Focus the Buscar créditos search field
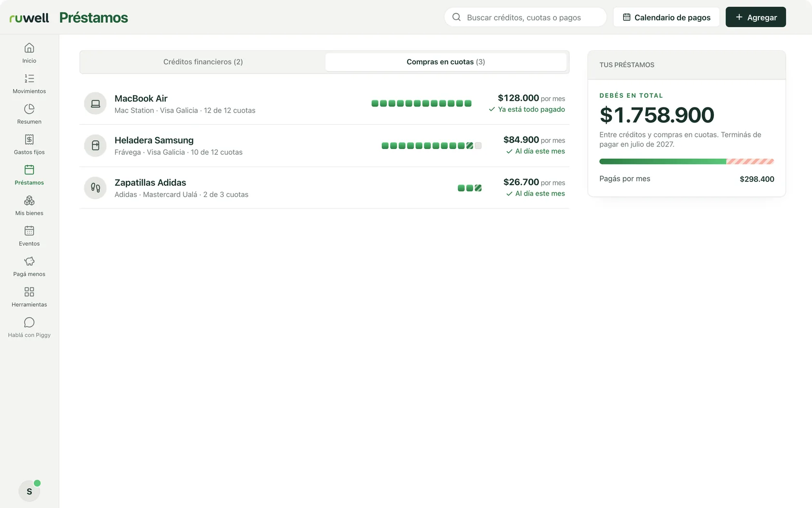This screenshot has width=812, height=508. pos(525,17)
